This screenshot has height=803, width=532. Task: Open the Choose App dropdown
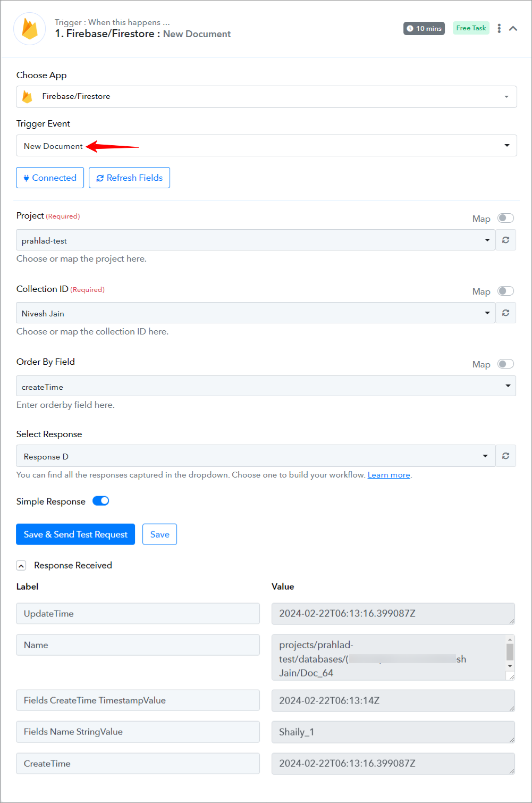[266, 97]
